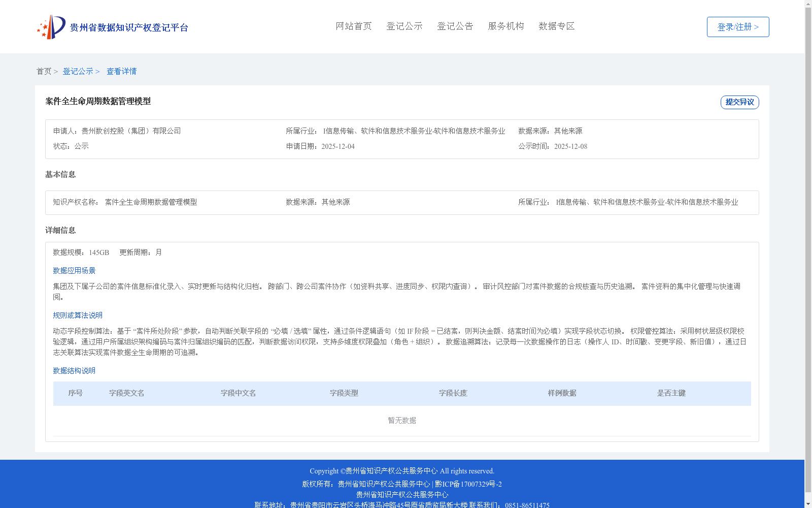The image size is (812, 508).
Task: Go to 登记公告 in navigation
Action: point(455,26)
